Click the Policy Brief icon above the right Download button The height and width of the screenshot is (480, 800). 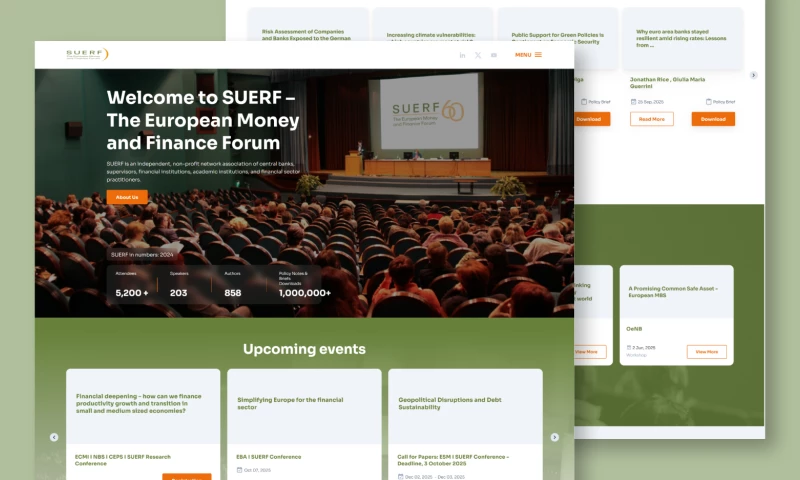[709, 102]
